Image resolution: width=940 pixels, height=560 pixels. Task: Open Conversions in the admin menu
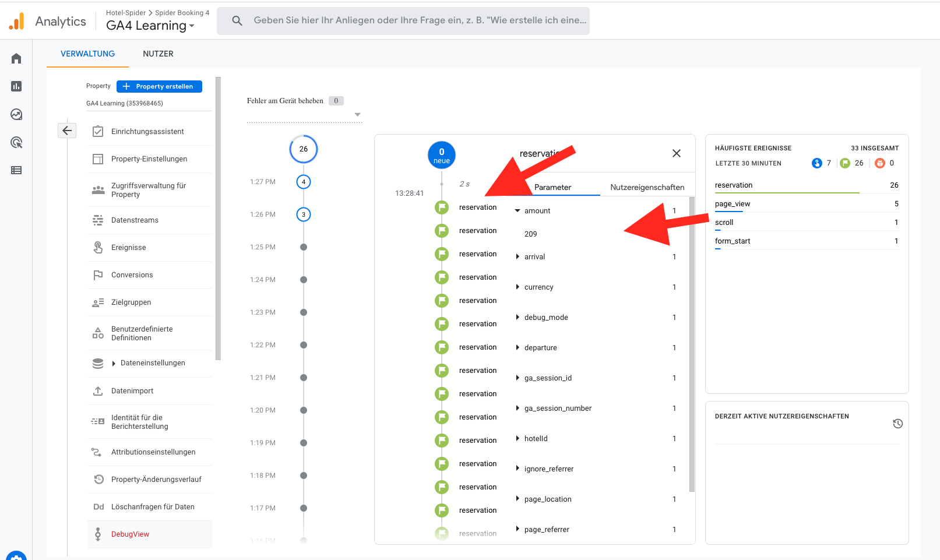coord(132,275)
